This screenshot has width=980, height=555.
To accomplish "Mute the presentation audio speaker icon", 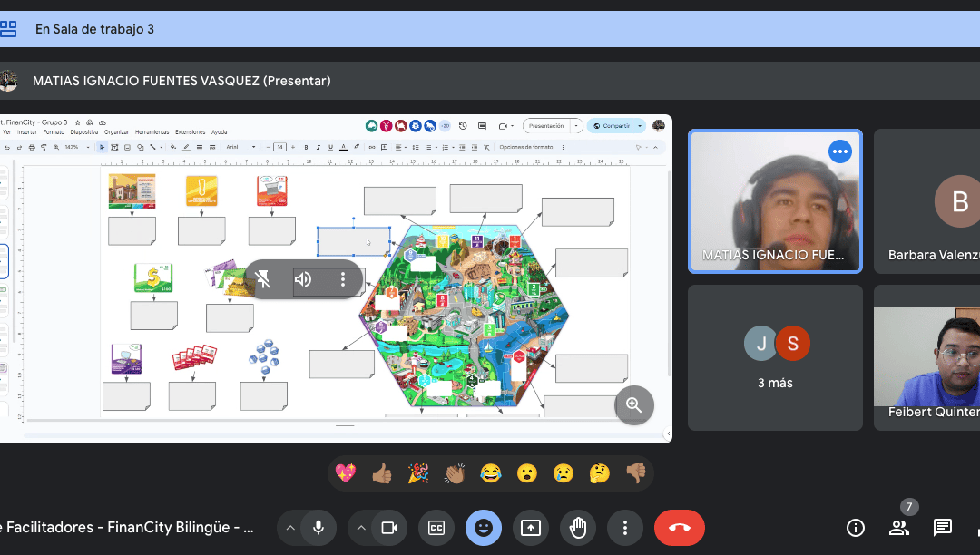I will click(x=303, y=279).
